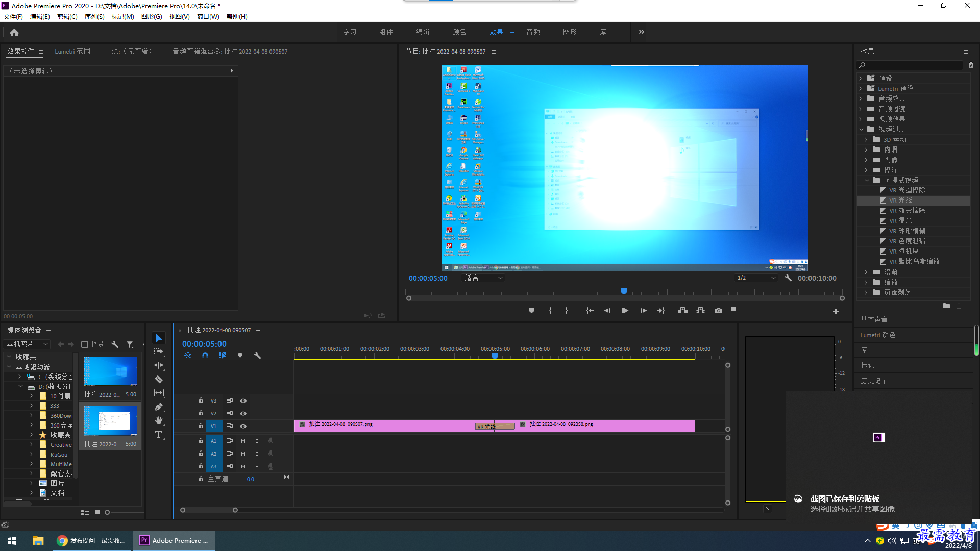Open the 1/2 playback resolution dropdown
This screenshot has width=980, height=551.
pos(755,278)
